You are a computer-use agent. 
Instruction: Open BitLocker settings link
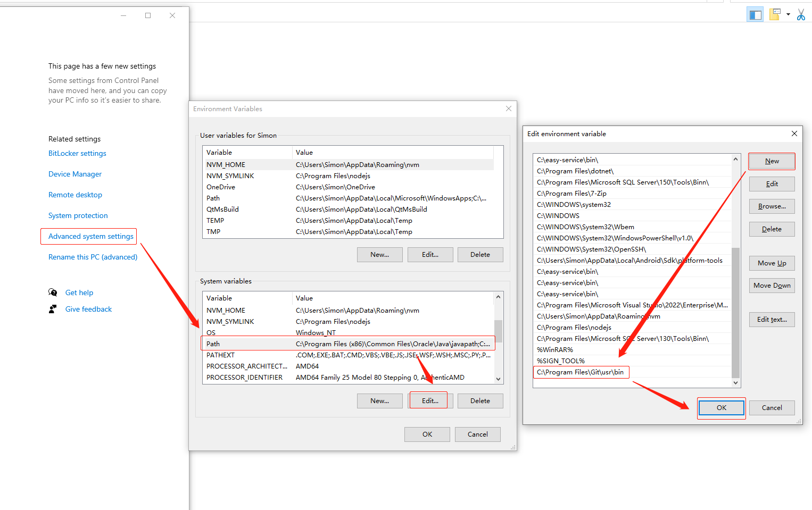(77, 153)
